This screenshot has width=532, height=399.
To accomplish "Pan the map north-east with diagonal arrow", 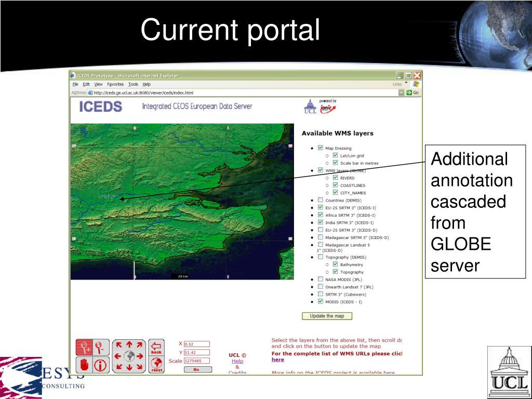I will coord(139,345).
